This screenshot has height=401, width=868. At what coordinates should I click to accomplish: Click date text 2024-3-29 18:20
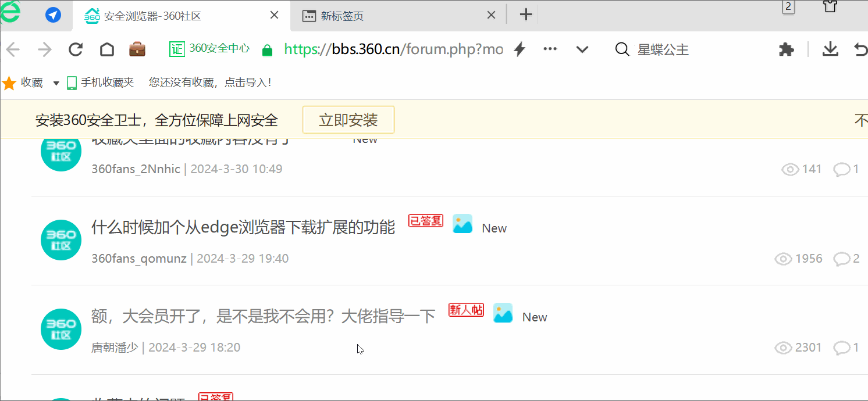(194, 348)
